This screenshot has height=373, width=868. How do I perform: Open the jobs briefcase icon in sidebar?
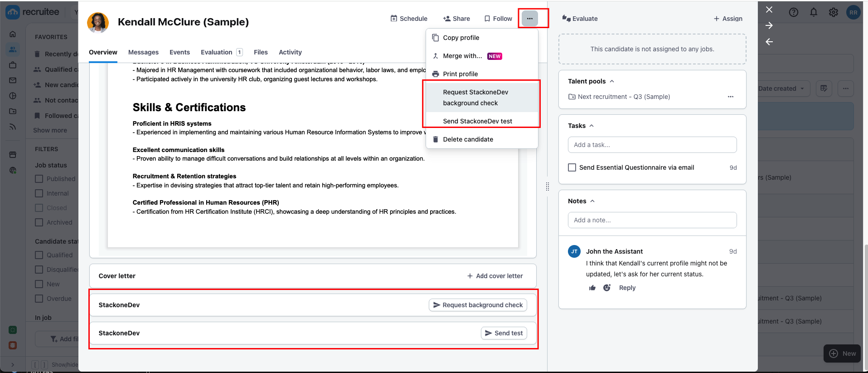tap(13, 65)
